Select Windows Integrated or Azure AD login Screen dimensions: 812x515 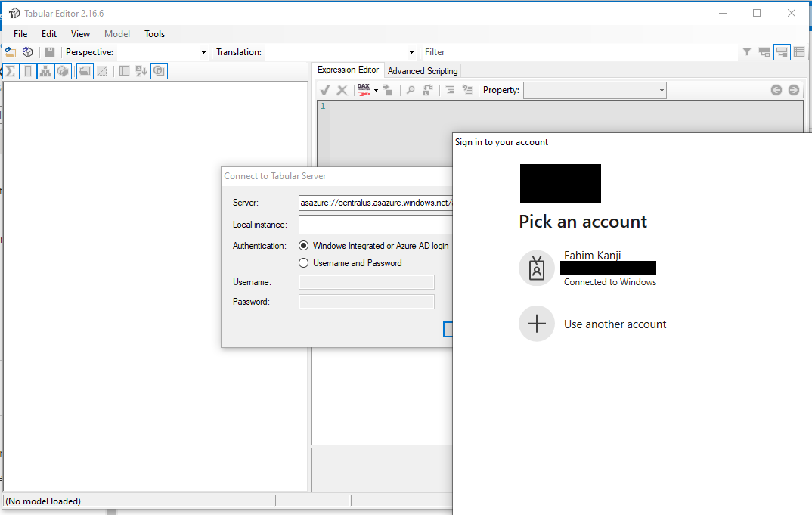point(303,245)
